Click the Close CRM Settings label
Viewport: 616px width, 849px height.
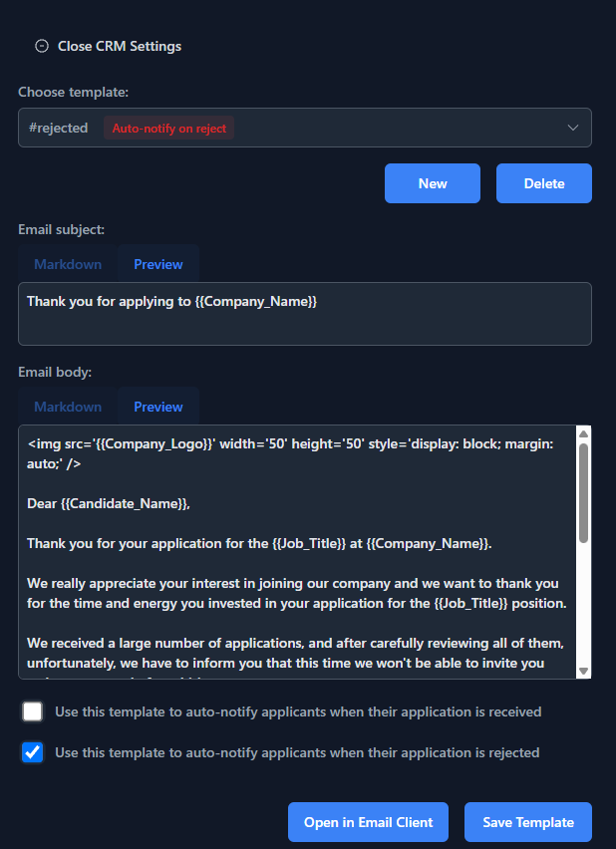point(120,47)
